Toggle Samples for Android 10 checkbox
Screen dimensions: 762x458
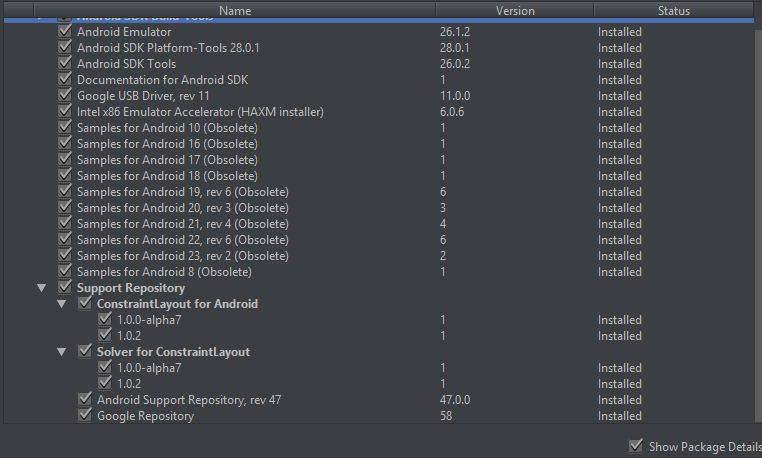coord(65,128)
